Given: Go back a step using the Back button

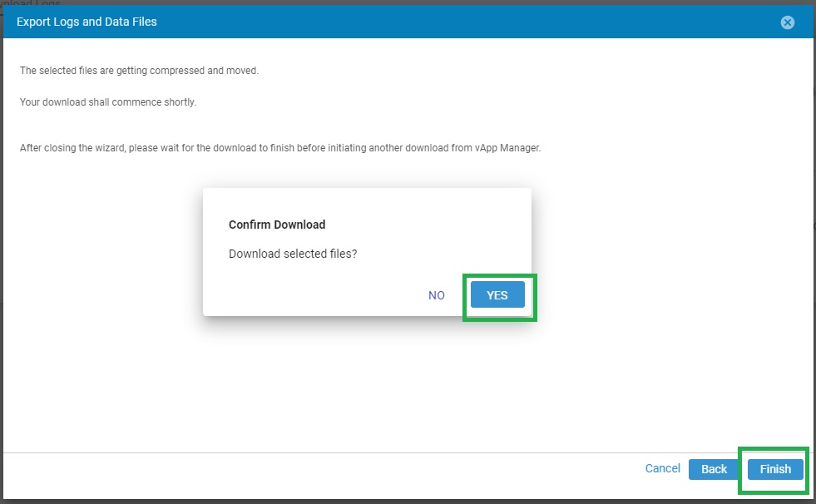Looking at the screenshot, I should point(714,469).
